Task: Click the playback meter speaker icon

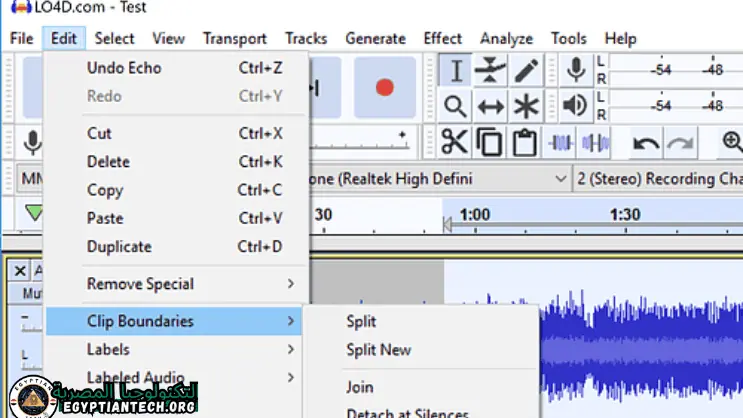Action: tap(576, 105)
